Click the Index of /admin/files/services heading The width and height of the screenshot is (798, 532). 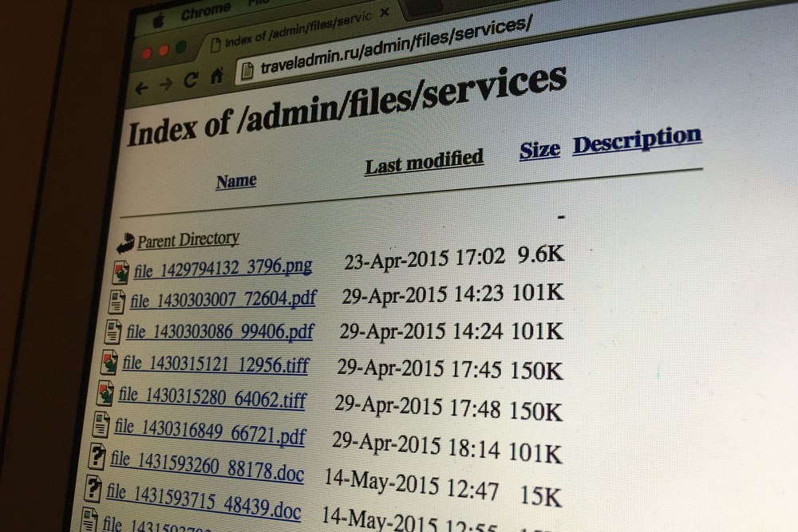(x=347, y=105)
